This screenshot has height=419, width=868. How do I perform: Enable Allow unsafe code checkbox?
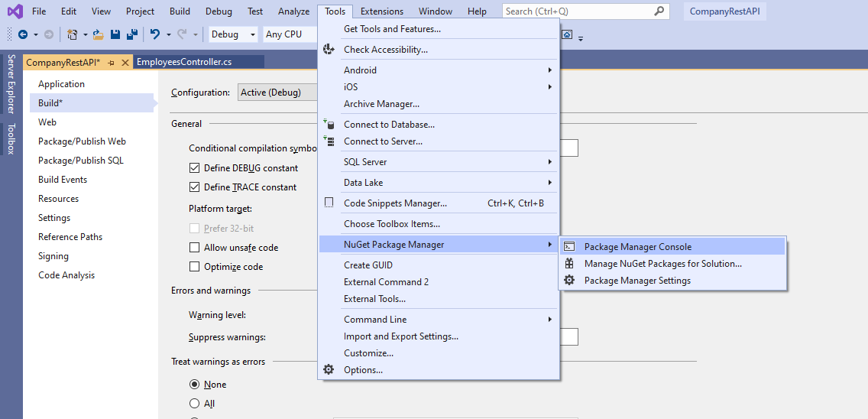tap(194, 248)
